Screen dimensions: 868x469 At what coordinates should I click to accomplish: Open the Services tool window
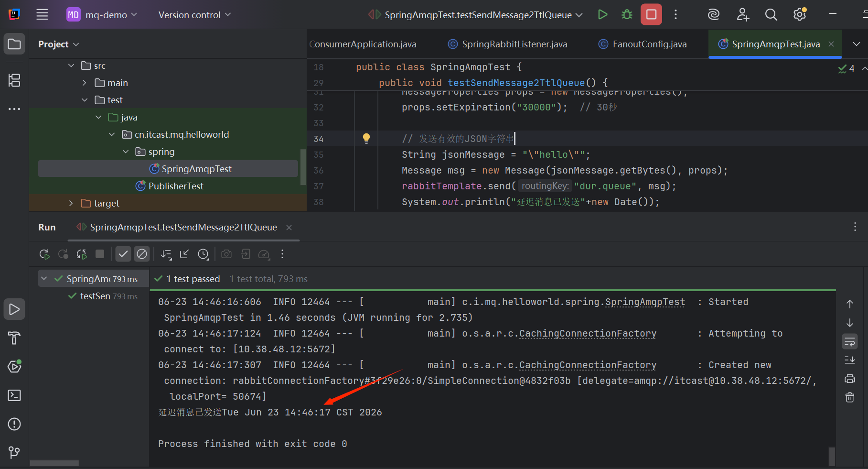click(x=14, y=367)
